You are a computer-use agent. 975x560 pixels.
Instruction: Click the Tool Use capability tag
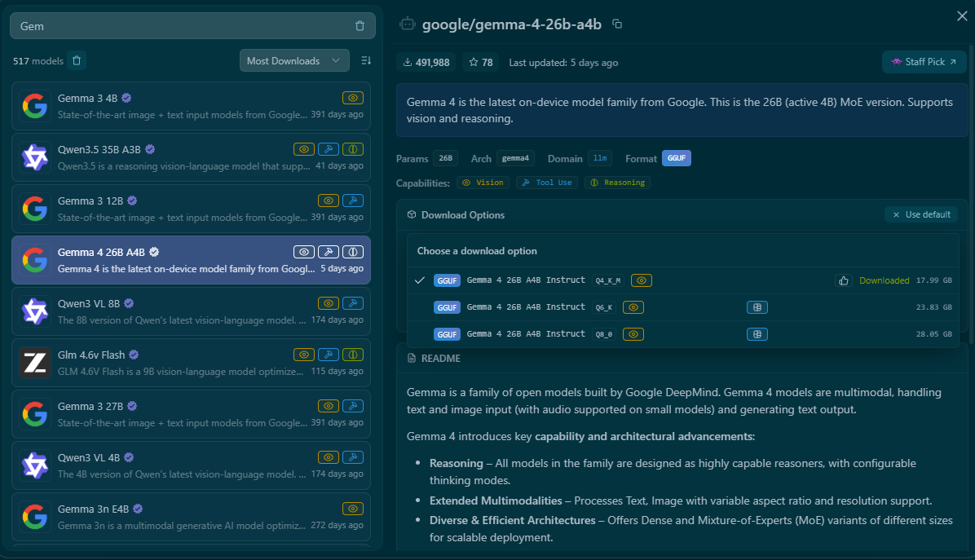pyautogui.click(x=547, y=182)
